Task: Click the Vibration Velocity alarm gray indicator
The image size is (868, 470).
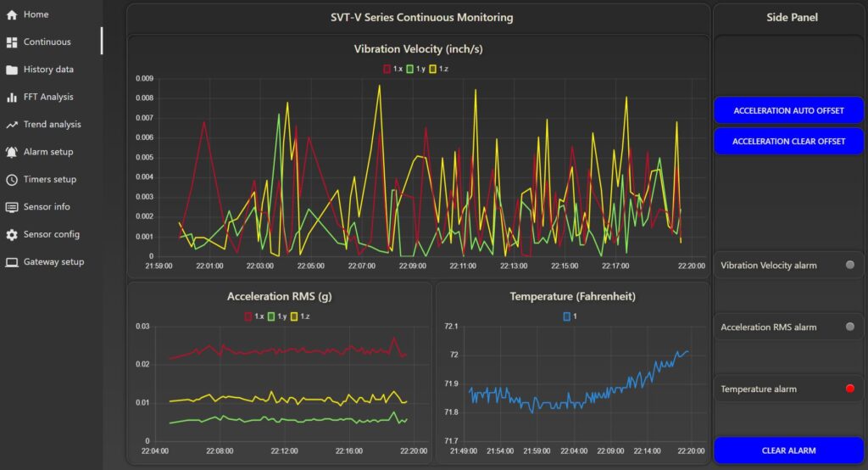Action: [x=849, y=265]
